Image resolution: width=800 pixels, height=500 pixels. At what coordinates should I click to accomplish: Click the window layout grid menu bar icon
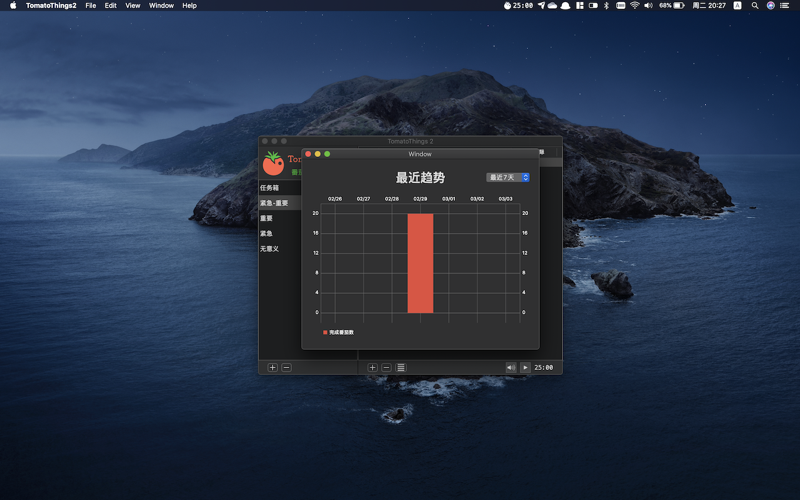[580, 6]
